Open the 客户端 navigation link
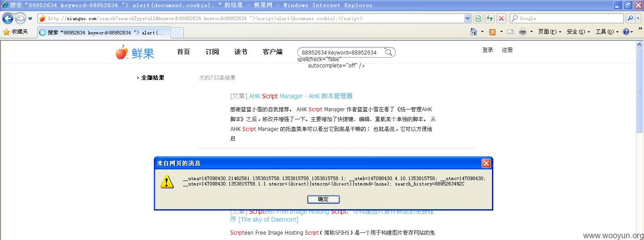644x240 pixels. point(273,52)
